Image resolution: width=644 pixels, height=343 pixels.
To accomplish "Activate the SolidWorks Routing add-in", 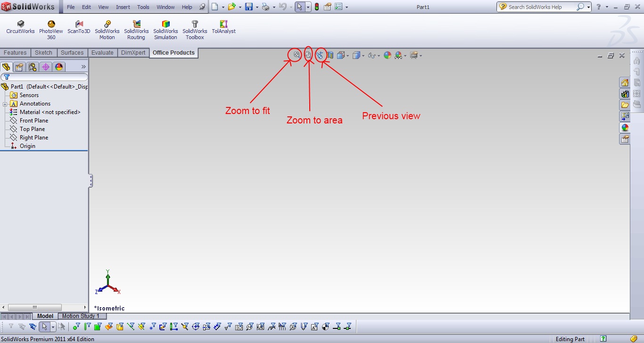I will [x=136, y=30].
